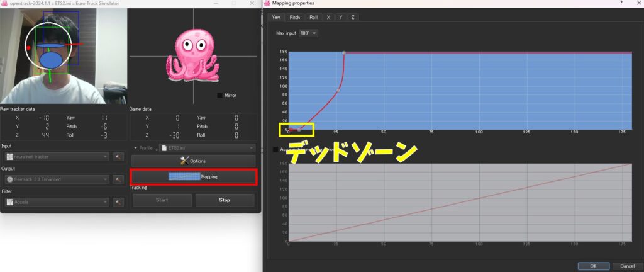
Task: Click the webcam face tracking preview
Action: (x=64, y=56)
